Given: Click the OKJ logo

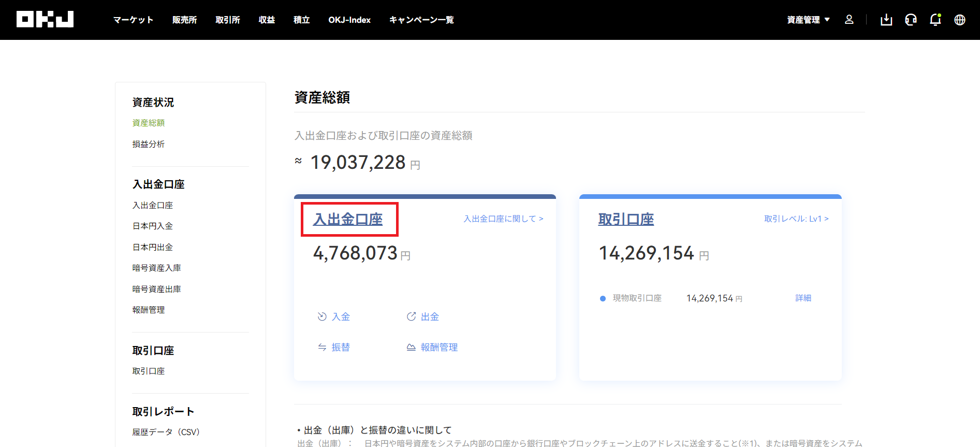Looking at the screenshot, I should coord(45,19).
